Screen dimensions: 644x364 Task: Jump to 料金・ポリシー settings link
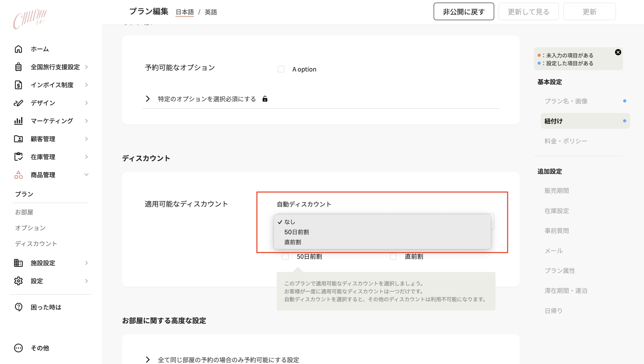click(x=566, y=141)
